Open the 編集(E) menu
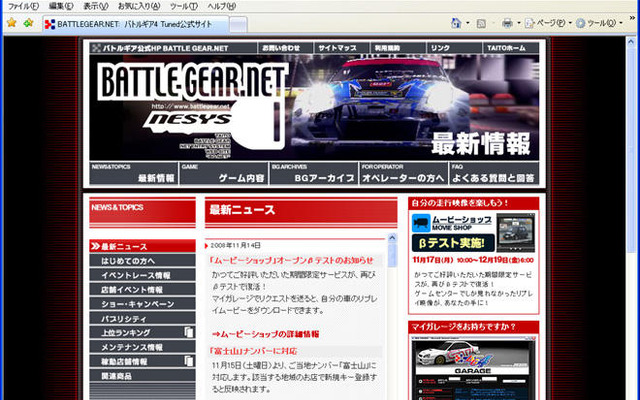 pos(61,6)
